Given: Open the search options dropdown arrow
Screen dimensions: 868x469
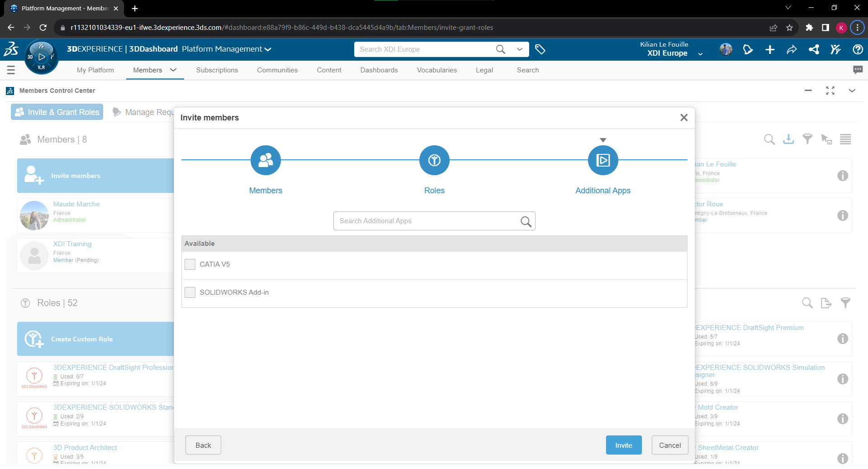Looking at the screenshot, I should pos(520,49).
